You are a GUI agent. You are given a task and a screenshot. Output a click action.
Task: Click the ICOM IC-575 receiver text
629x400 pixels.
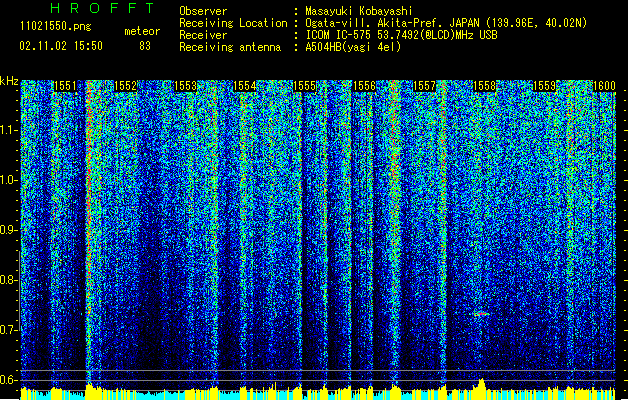[401, 35]
